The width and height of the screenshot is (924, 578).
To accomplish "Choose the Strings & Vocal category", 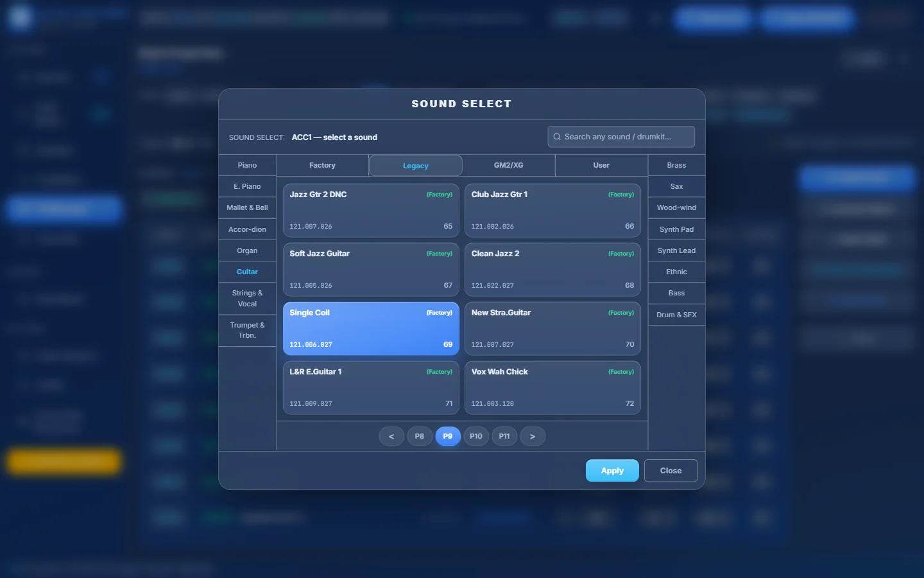I will click(247, 299).
